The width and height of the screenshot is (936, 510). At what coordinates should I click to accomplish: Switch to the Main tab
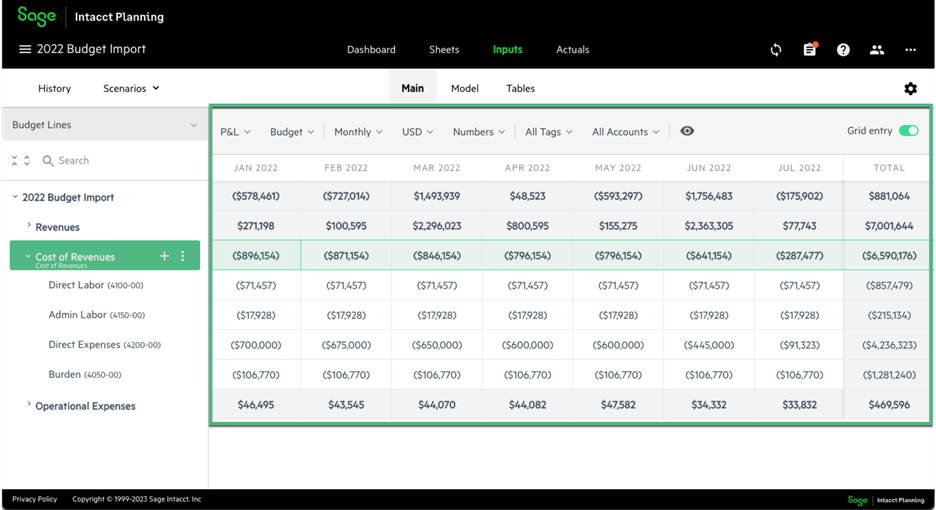click(x=412, y=88)
